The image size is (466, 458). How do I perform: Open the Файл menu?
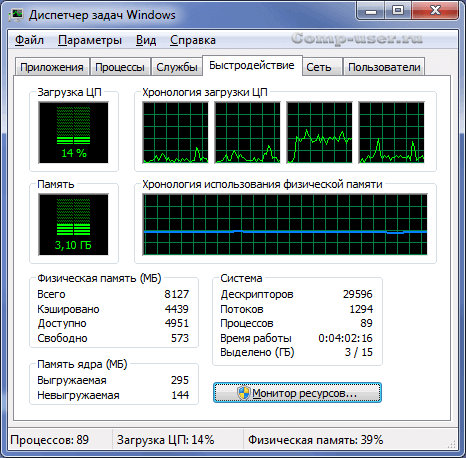pyautogui.click(x=29, y=40)
